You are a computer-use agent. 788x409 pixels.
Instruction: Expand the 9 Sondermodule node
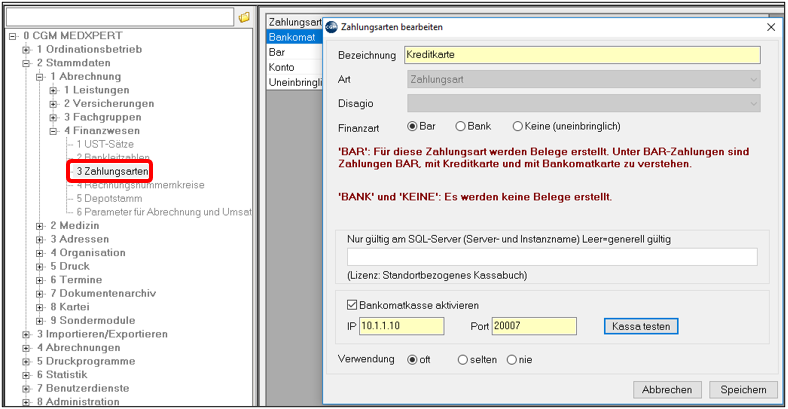click(x=40, y=321)
